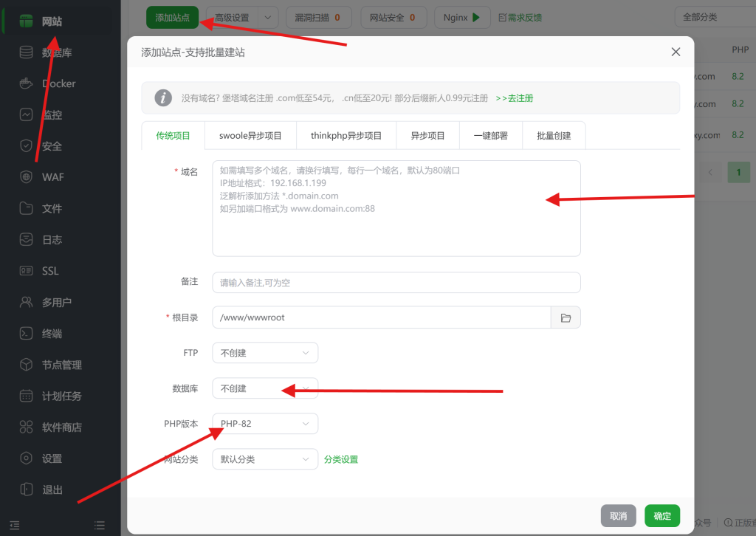Image resolution: width=756 pixels, height=536 pixels.
Task: Click the 备注 remark input field
Action: pos(396,282)
